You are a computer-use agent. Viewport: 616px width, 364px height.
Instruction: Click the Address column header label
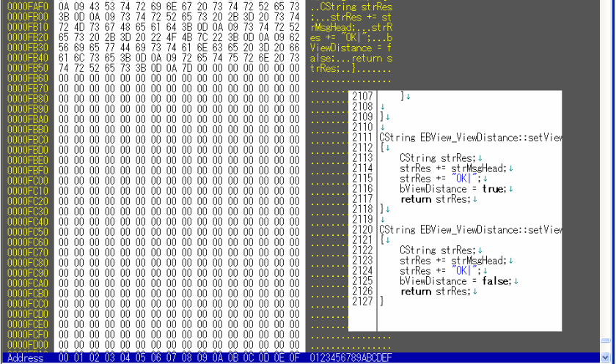26,357
